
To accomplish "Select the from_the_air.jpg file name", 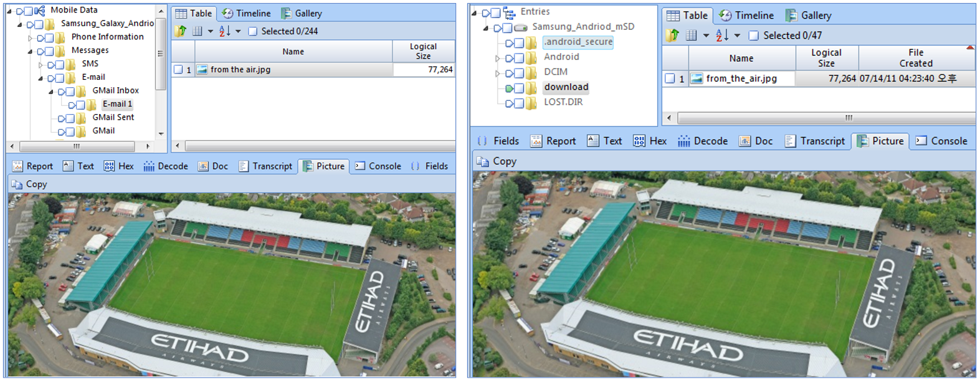I will (741, 79).
